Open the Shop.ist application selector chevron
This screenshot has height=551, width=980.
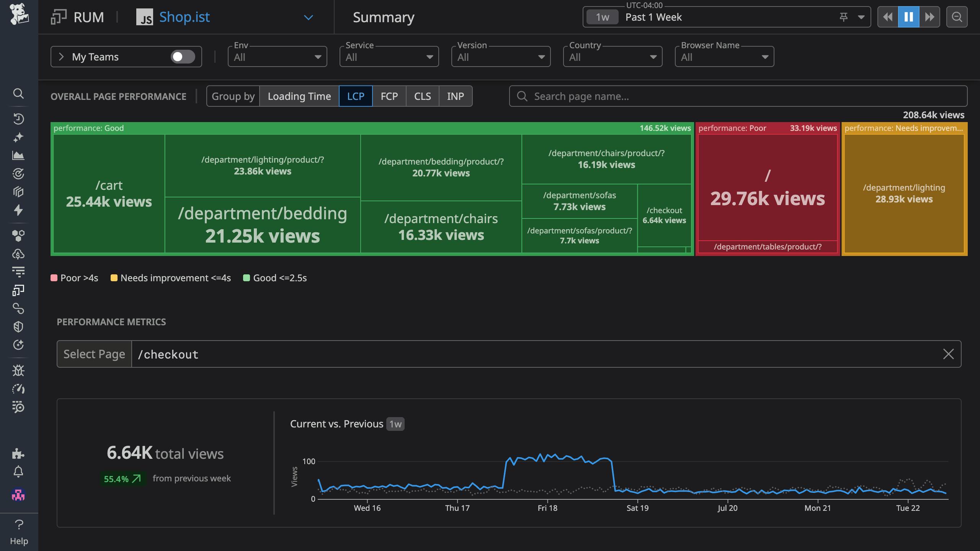click(x=309, y=17)
